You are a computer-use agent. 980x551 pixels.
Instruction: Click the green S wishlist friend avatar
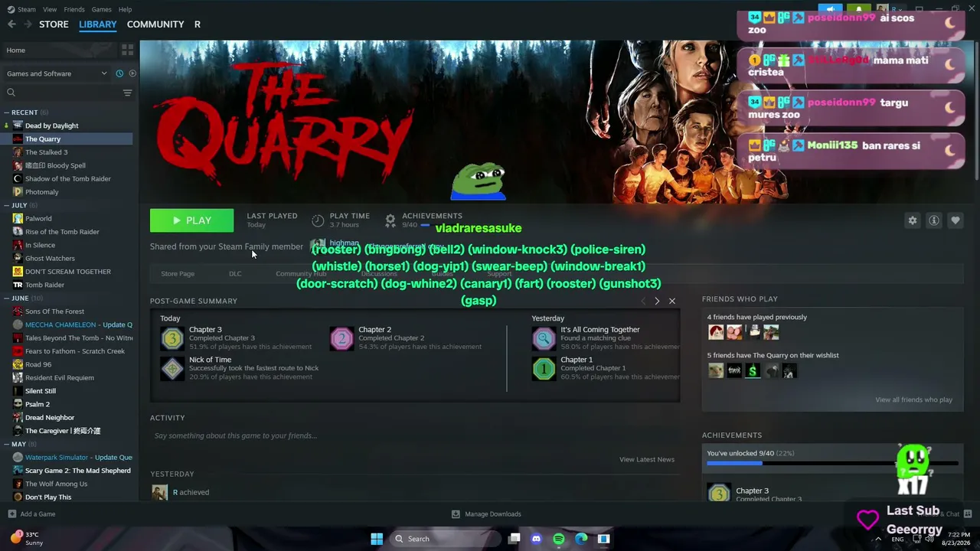[x=753, y=370]
